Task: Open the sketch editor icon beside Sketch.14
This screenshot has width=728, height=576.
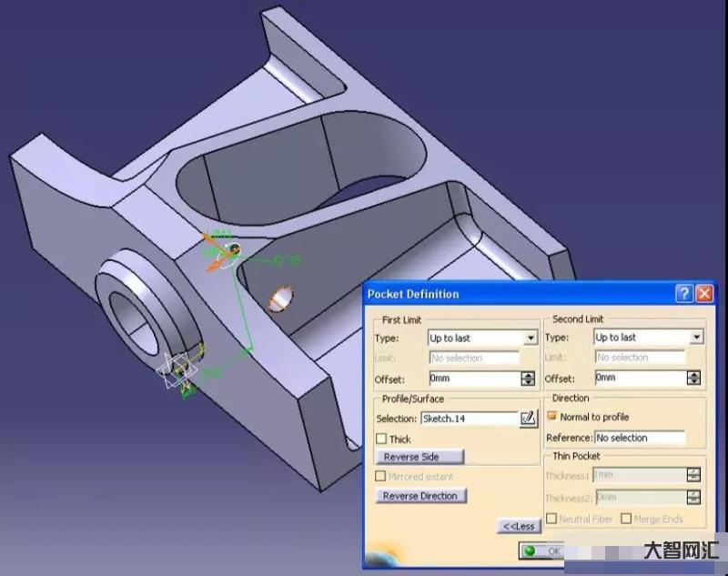Action: point(529,419)
